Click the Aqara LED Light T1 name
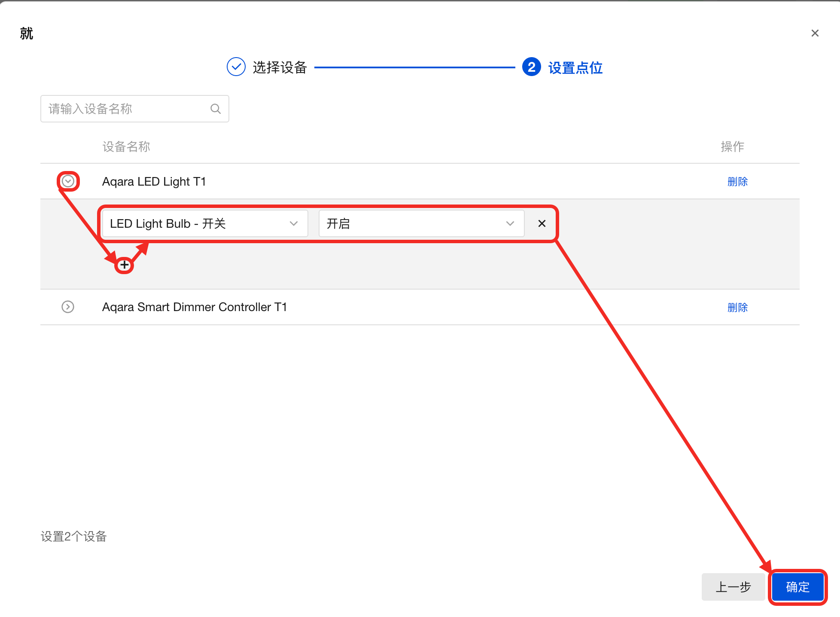Screen dimensions: 840x617 click(x=154, y=181)
